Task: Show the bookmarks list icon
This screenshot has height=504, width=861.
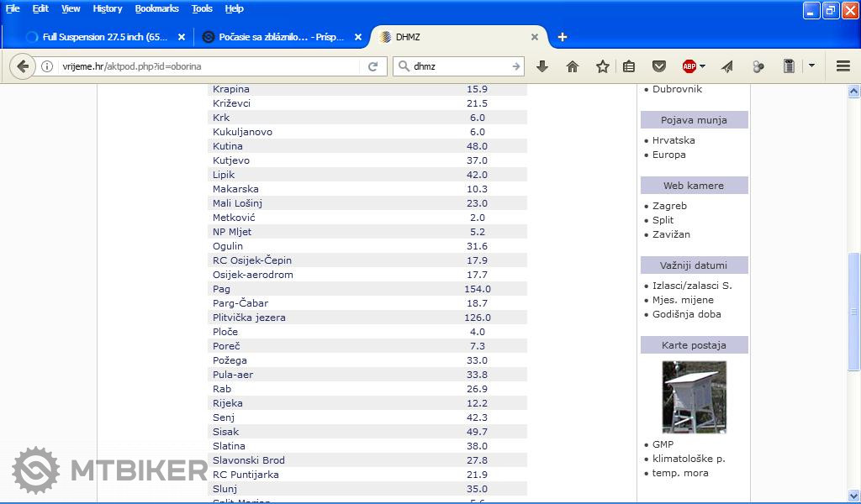Action: 629,66
